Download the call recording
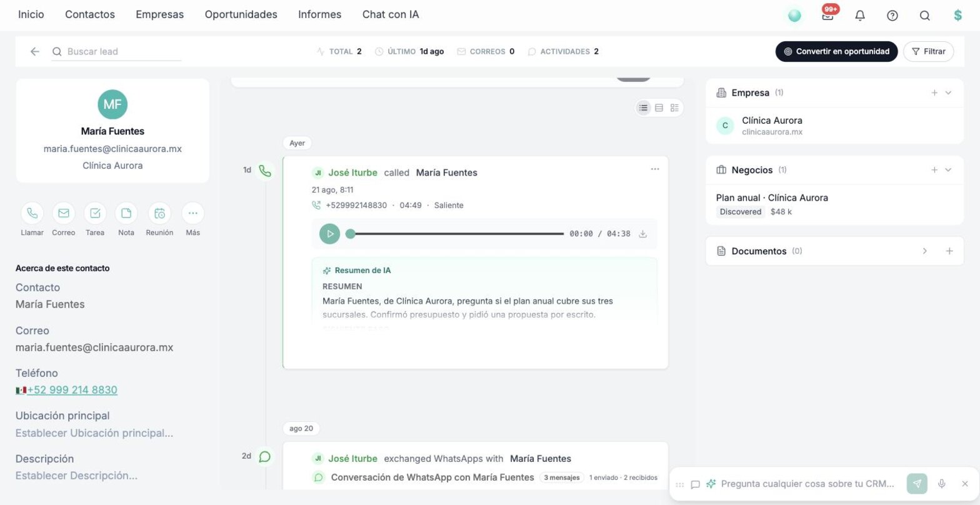Viewport: 980px width, 505px height. pos(642,234)
